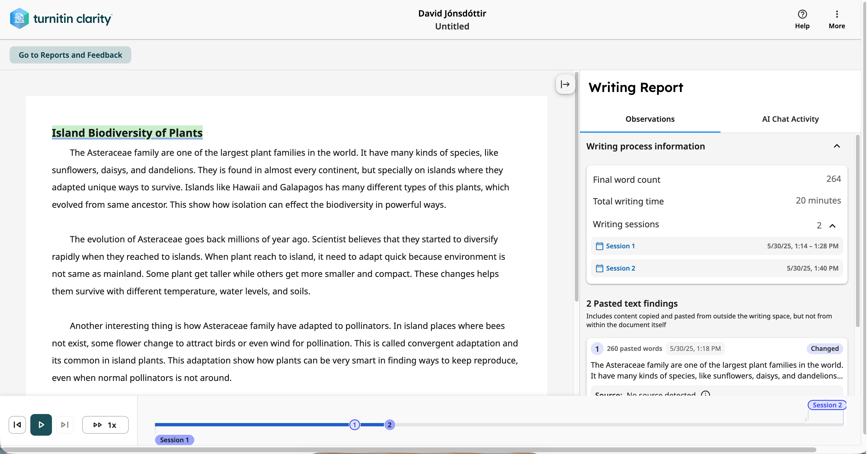Click the pasted text preview snippet

click(717, 370)
